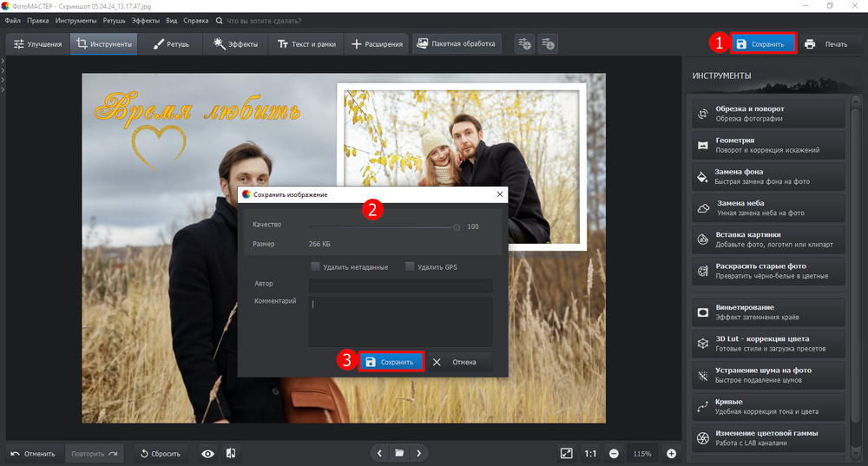Go to previous photo arrow

pyautogui.click(x=379, y=453)
